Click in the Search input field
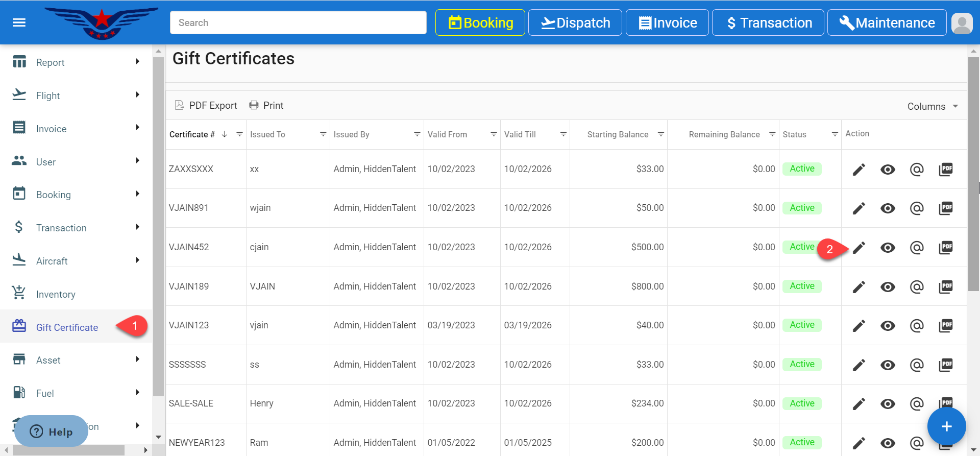The width and height of the screenshot is (980, 456). click(x=298, y=23)
